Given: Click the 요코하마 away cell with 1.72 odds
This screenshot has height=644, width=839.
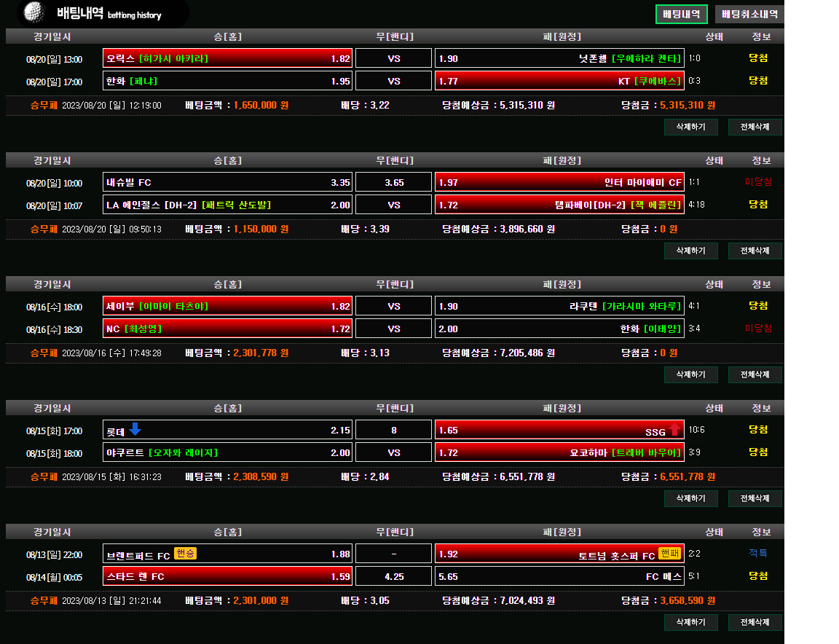Looking at the screenshot, I should 559,452.
